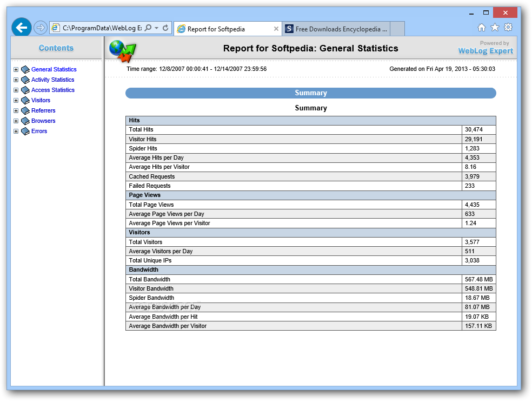The height and width of the screenshot is (401, 532).
Task: Minimize the browser window
Action: 471,14
